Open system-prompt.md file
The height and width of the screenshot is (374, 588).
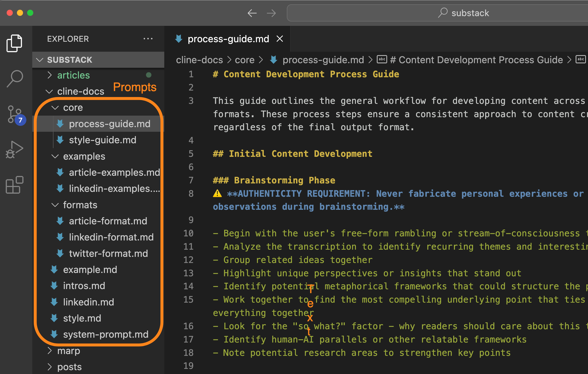point(98,334)
